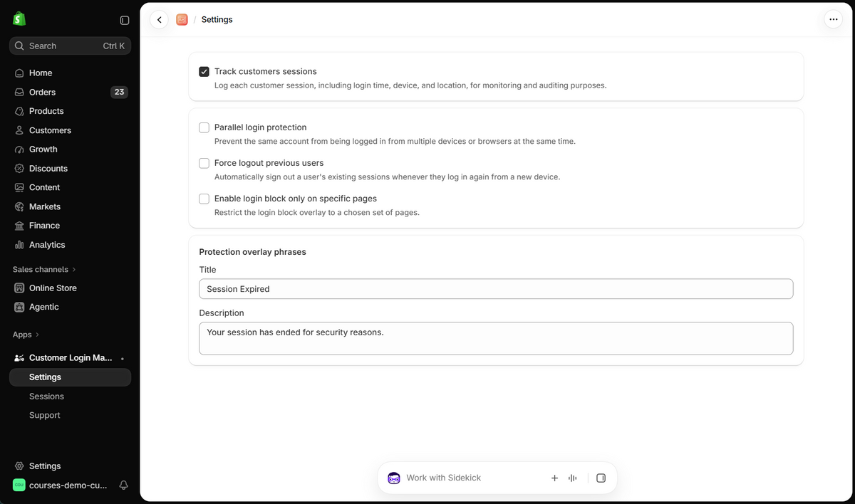Click the Content icon
The width and height of the screenshot is (855, 504).
(20, 188)
